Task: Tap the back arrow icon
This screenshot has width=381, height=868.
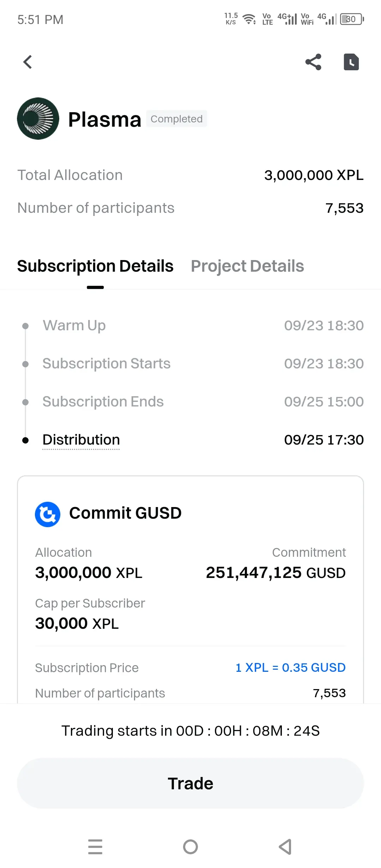Action: point(28,62)
